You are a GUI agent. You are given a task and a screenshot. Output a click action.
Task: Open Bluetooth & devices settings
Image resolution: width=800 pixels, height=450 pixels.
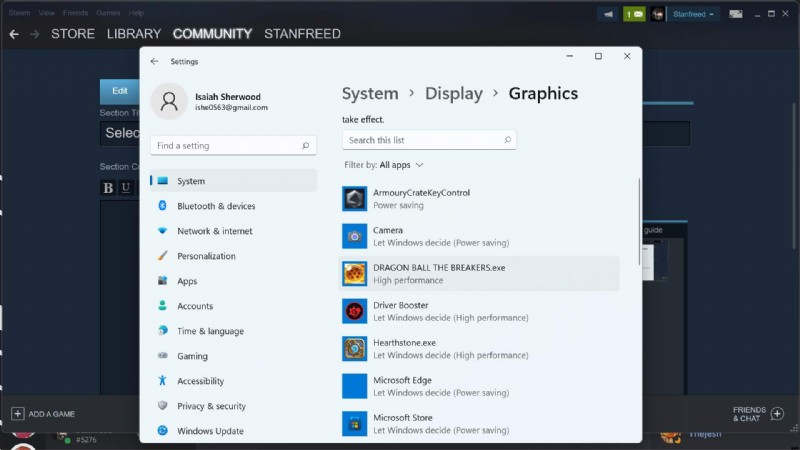point(234,206)
